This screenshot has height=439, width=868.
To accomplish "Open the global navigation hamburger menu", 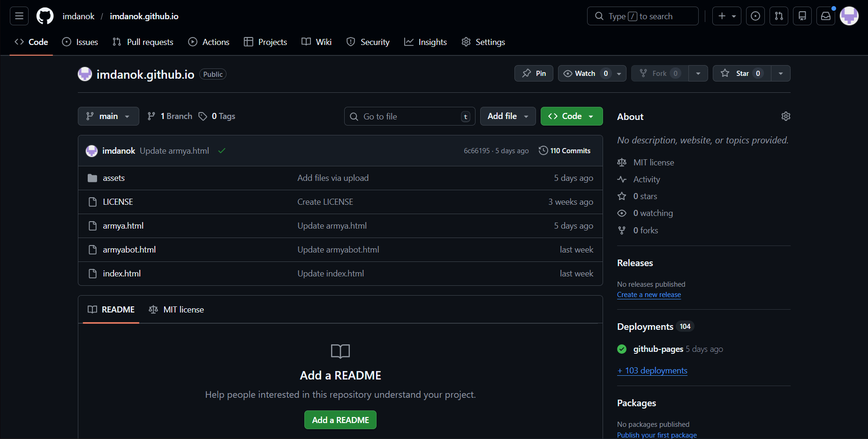I will tap(19, 16).
